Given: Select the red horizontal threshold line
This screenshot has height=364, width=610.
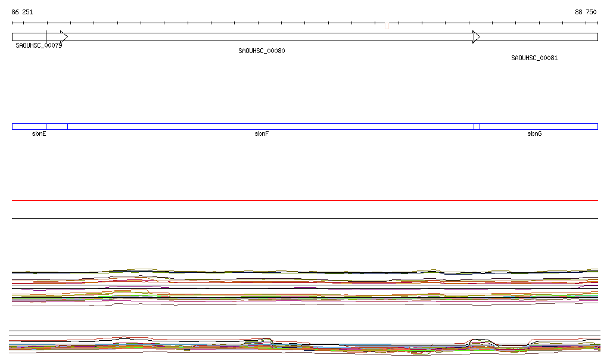Looking at the screenshot, I should click(x=304, y=201).
